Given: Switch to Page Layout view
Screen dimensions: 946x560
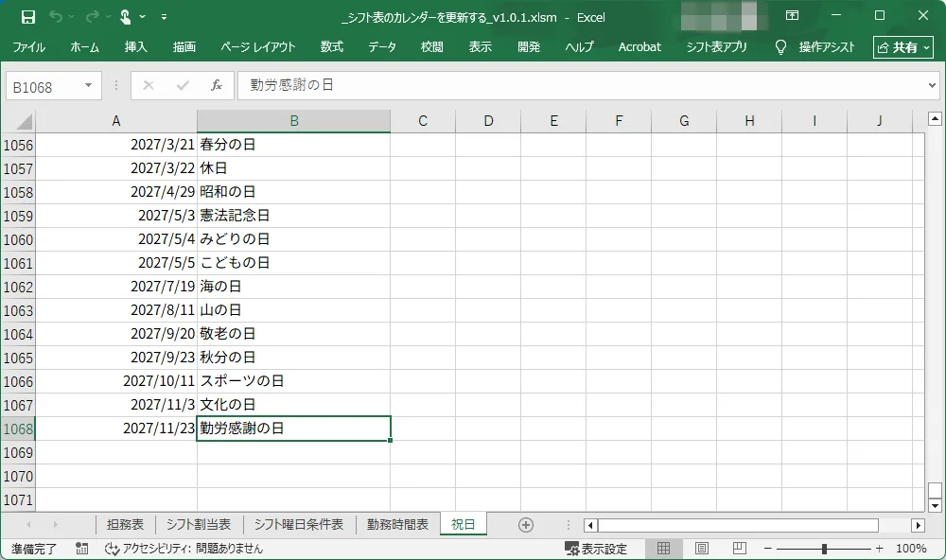Looking at the screenshot, I should [x=702, y=549].
